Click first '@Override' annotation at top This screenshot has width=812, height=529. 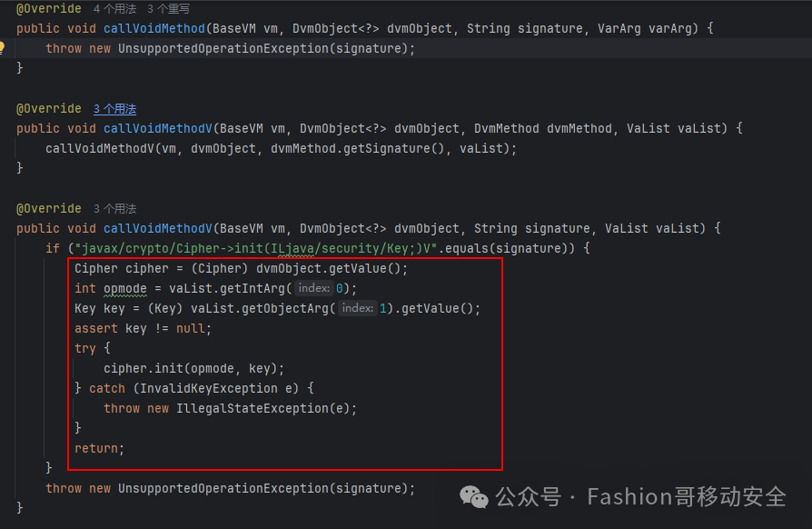pos(49,9)
